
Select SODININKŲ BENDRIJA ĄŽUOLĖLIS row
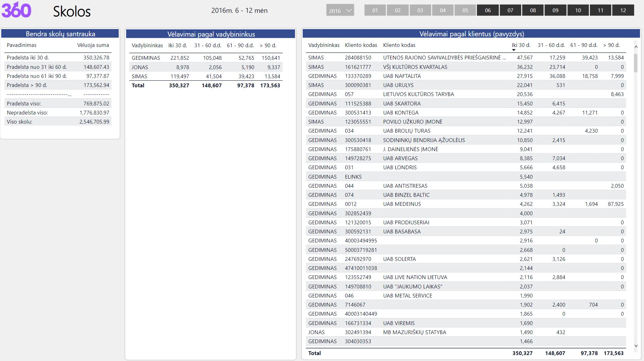pos(466,140)
